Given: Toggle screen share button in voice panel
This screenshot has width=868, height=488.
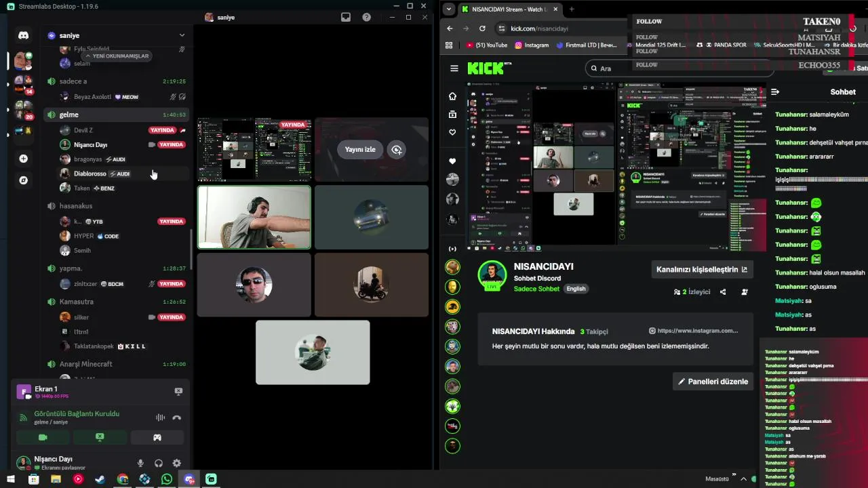Looking at the screenshot, I should (100, 438).
